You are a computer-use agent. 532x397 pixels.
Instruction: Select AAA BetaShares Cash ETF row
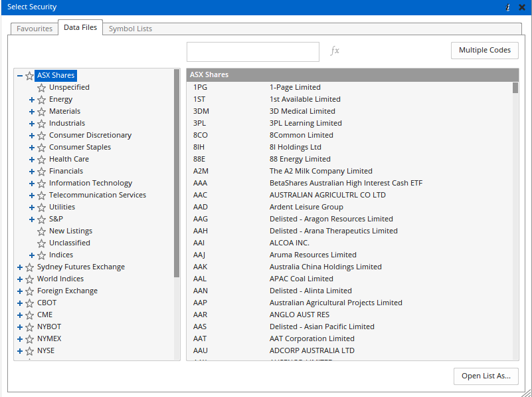pyautogui.click(x=349, y=183)
